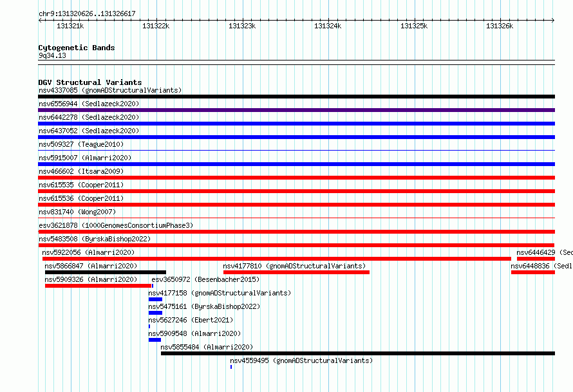Open the nsv5627246 Ebert2021 label
This screenshot has width=573, height=392.
(x=191, y=320)
